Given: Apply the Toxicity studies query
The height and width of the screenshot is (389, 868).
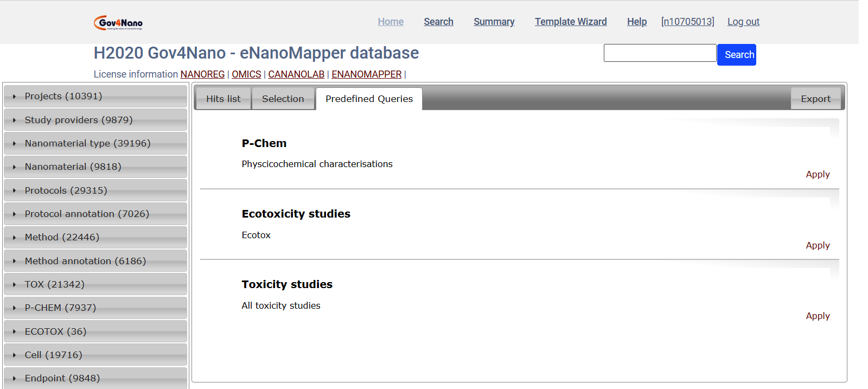Looking at the screenshot, I should pyautogui.click(x=818, y=316).
